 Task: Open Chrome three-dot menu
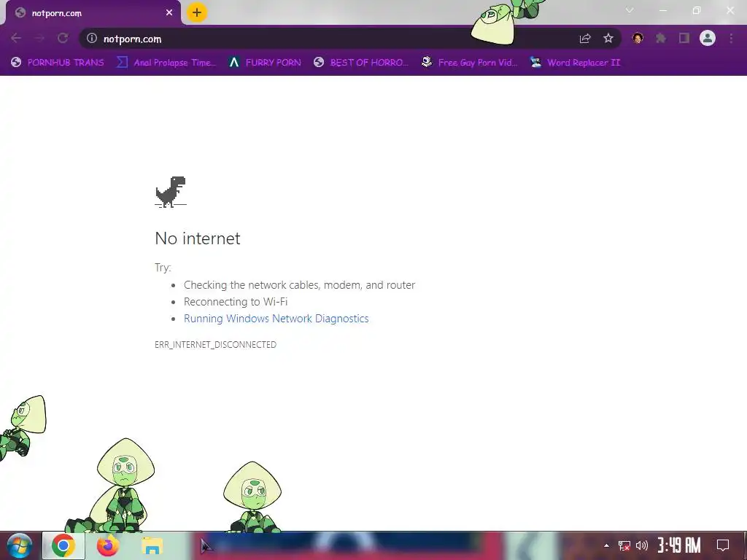pyautogui.click(x=731, y=38)
